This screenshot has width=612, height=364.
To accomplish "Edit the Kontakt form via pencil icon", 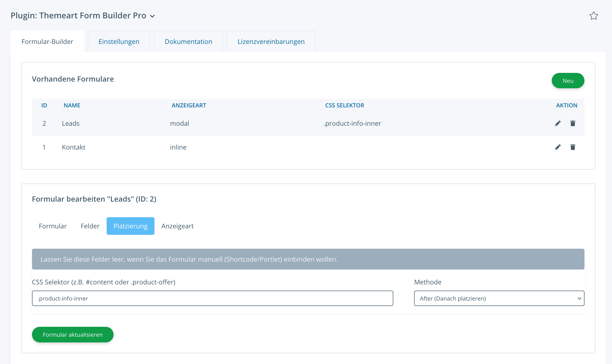I will click(x=558, y=147).
